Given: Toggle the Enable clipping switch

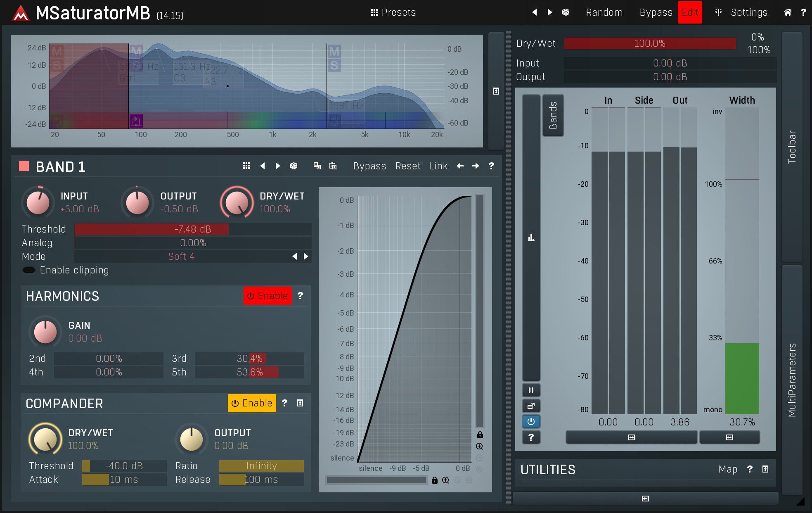Looking at the screenshot, I should 29,270.
